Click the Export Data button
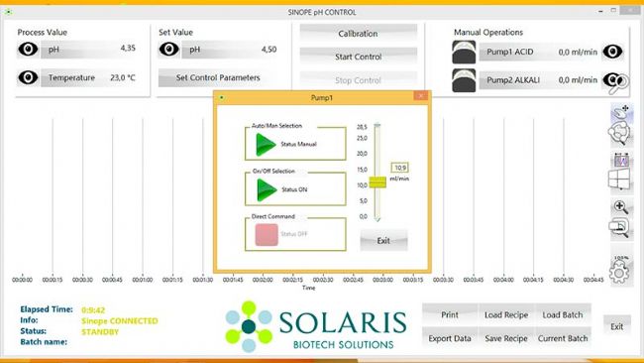The width and height of the screenshot is (644, 363). click(x=450, y=338)
